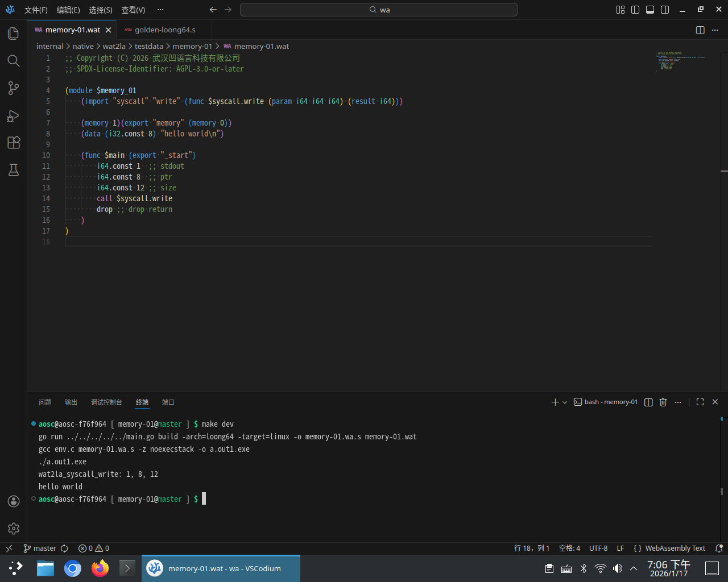This screenshot has width=728, height=582.
Task: Maximize the terminal panel size
Action: click(700, 402)
